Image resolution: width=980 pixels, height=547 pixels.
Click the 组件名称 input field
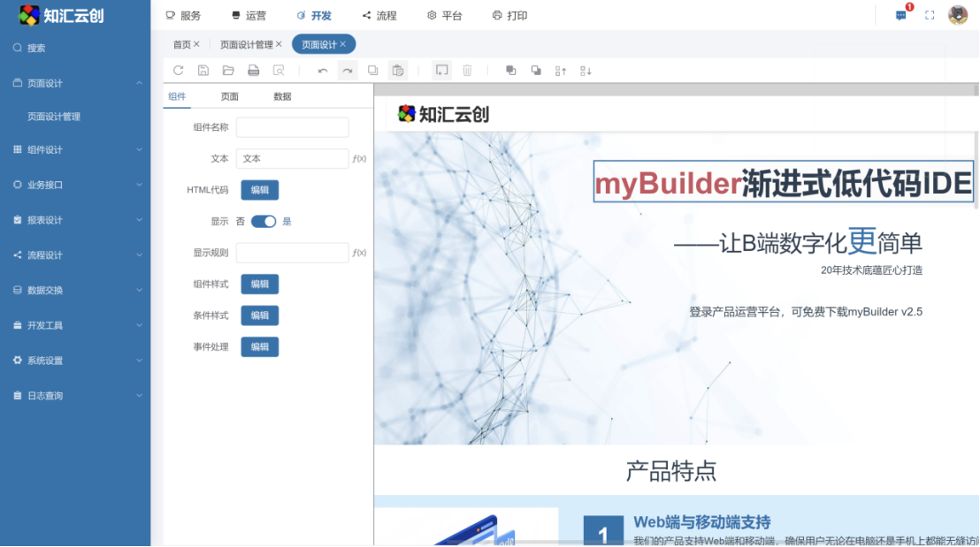pos(293,127)
